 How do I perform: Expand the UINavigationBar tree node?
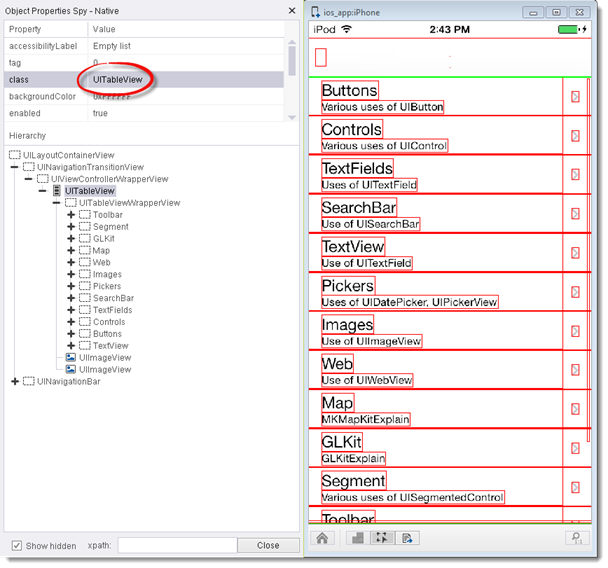coord(15,381)
